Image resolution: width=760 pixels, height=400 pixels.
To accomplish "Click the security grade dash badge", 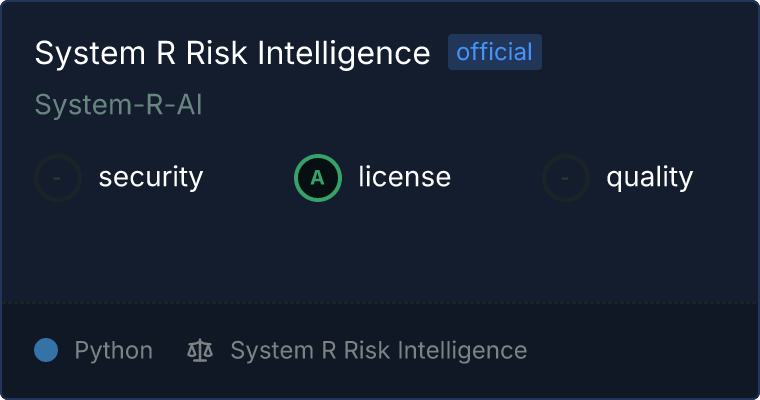I will pos(58,178).
